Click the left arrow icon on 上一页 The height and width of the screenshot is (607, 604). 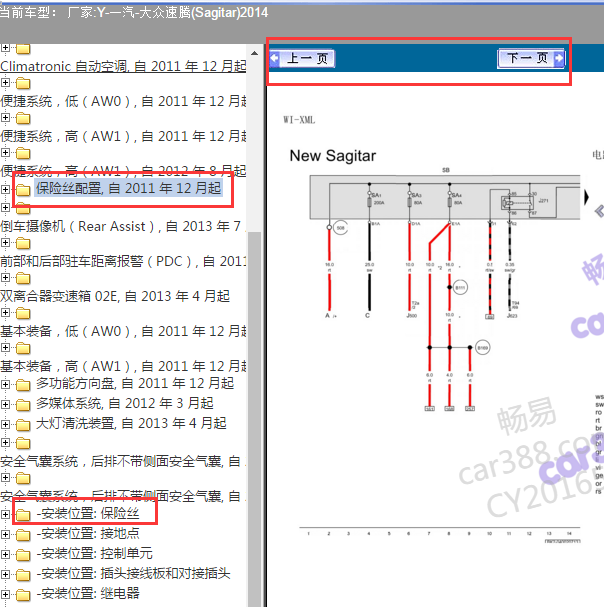click(274, 58)
